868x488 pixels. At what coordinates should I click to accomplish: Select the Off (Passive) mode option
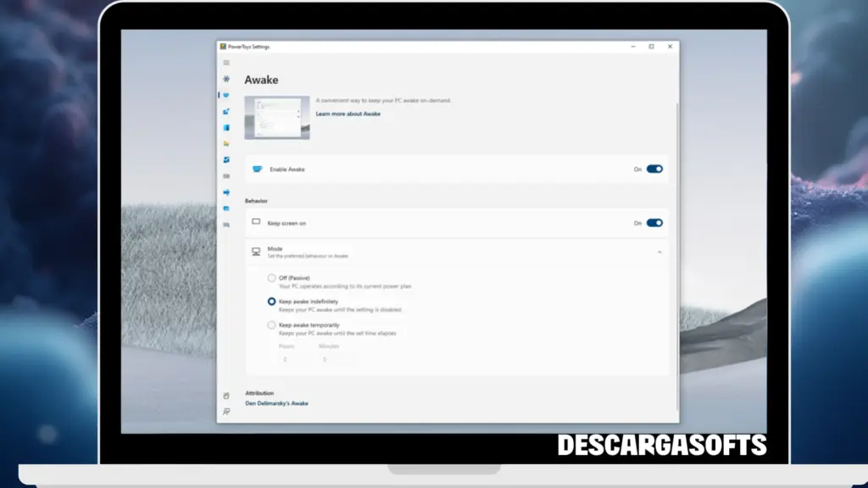(x=272, y=278)
